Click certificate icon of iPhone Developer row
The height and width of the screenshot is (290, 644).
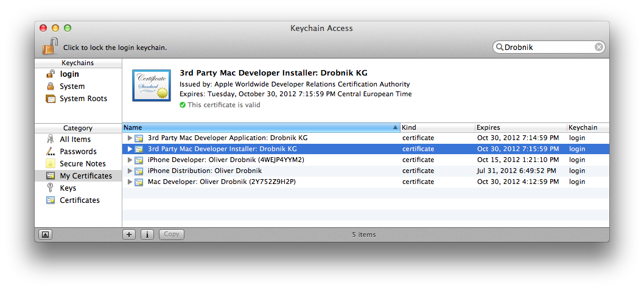pos(139,160)
